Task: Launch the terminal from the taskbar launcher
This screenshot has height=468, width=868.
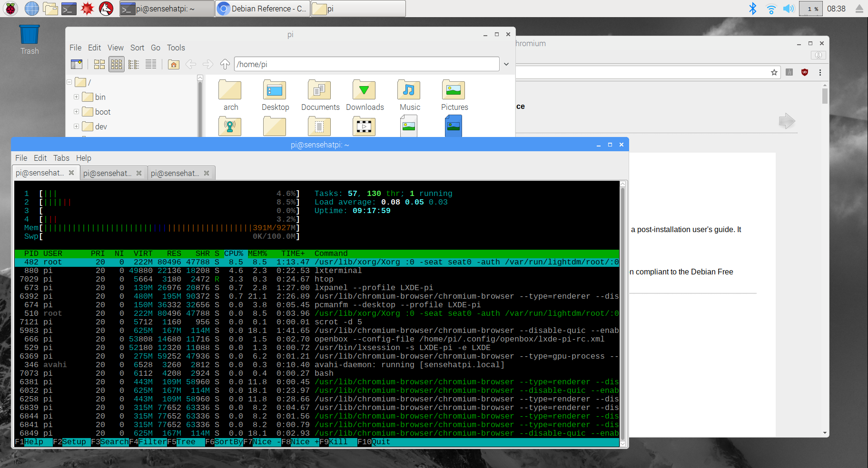Action: [x=69, y=9]
